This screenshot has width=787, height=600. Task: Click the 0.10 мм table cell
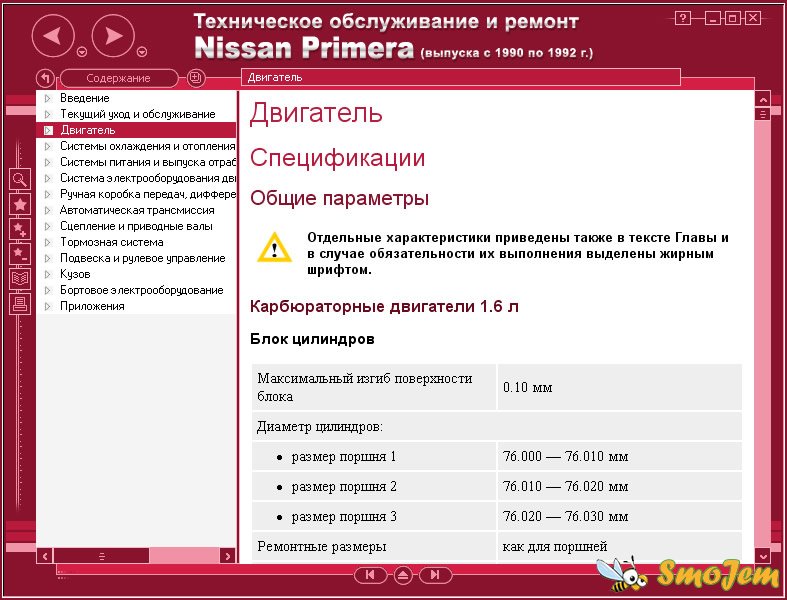coord(619,387)
